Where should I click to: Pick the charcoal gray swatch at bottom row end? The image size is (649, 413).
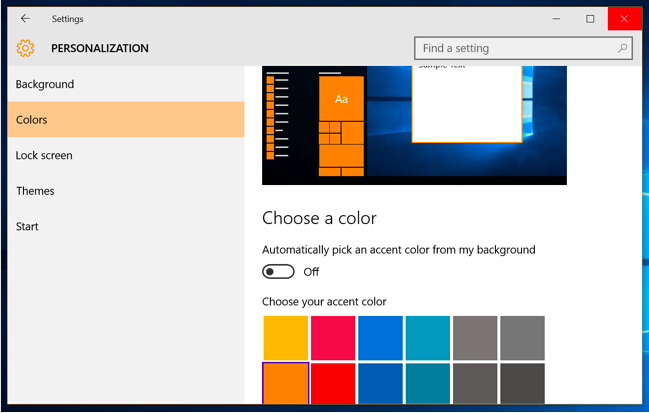[522, 384]
